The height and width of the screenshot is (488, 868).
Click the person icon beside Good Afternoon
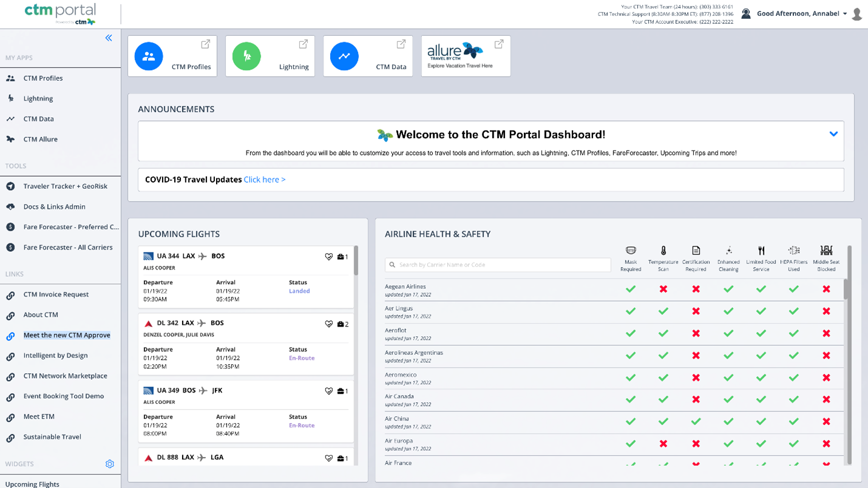[746, 13]
